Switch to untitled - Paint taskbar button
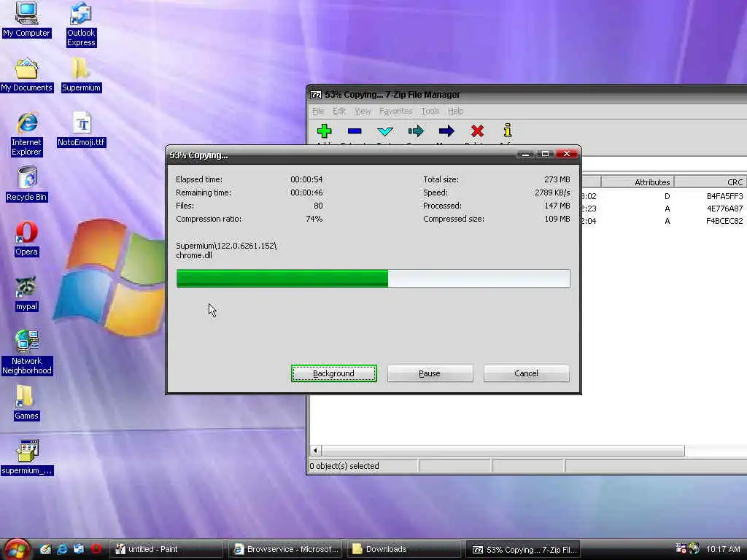Image resolution: width=747 pixels, height=560 pixels. pos(166,549)
